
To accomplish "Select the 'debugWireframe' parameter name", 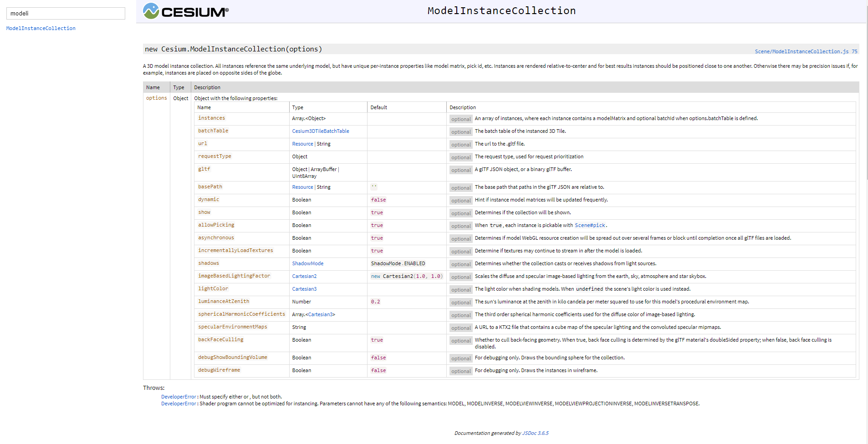I will (x=219, y=370).
